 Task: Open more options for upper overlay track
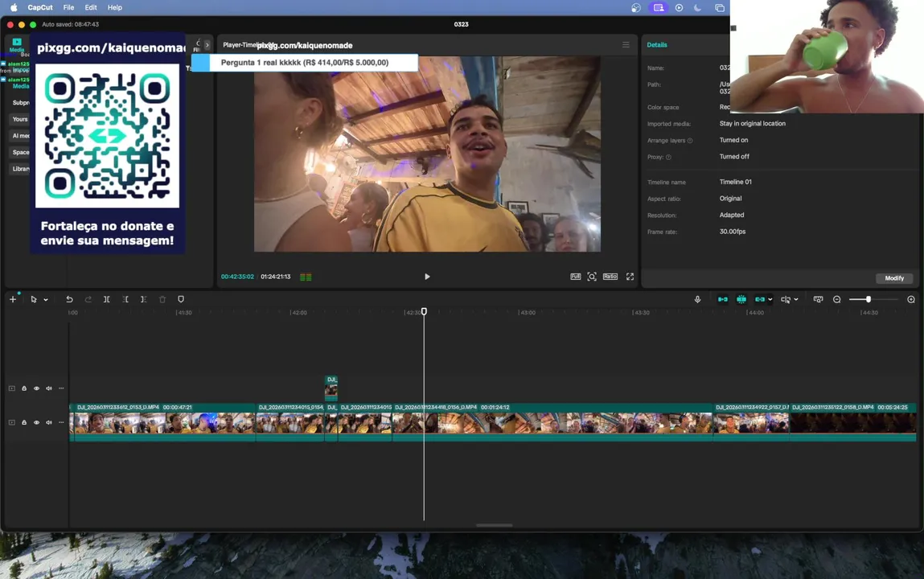[x=61, y=388]
